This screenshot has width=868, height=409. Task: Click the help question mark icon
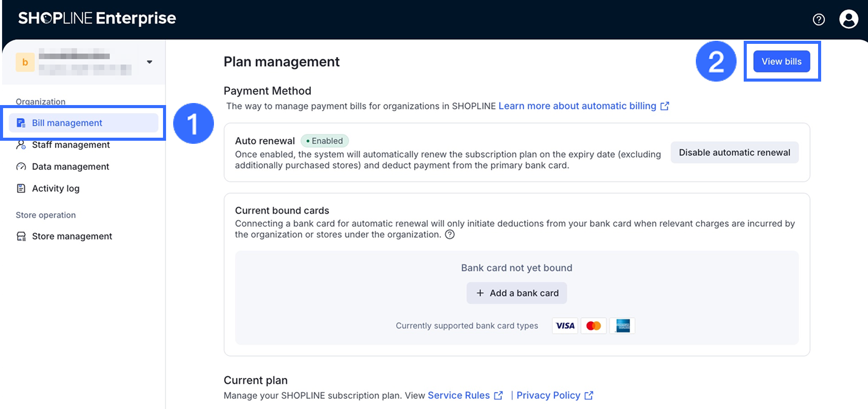[x=819, y=19]
